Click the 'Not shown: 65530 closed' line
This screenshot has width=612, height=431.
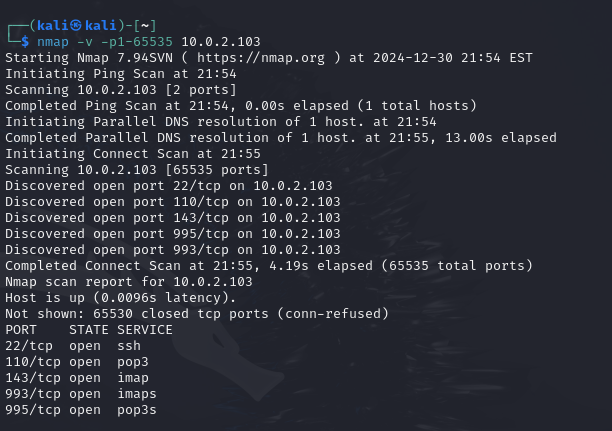point(197,314)
